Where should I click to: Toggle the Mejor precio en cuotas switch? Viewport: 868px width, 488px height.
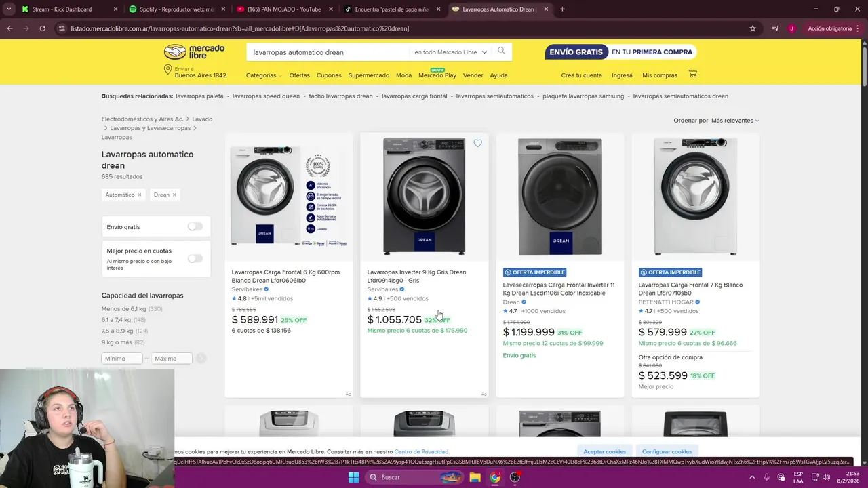pos(195,258)
